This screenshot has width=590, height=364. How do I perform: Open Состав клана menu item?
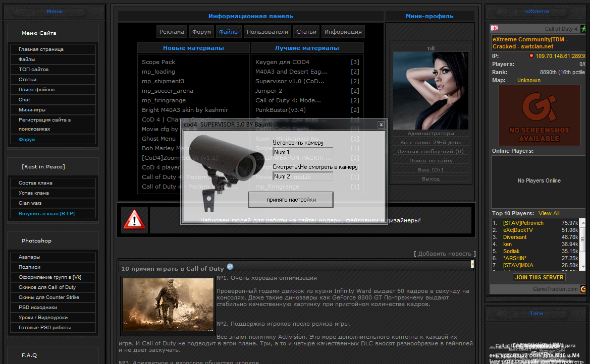52,183
